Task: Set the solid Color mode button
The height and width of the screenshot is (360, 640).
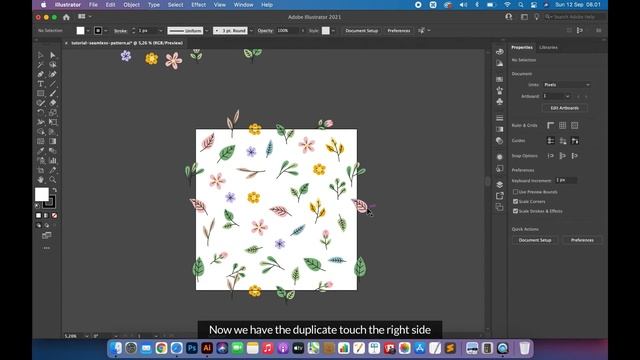Action: (38, 216)
